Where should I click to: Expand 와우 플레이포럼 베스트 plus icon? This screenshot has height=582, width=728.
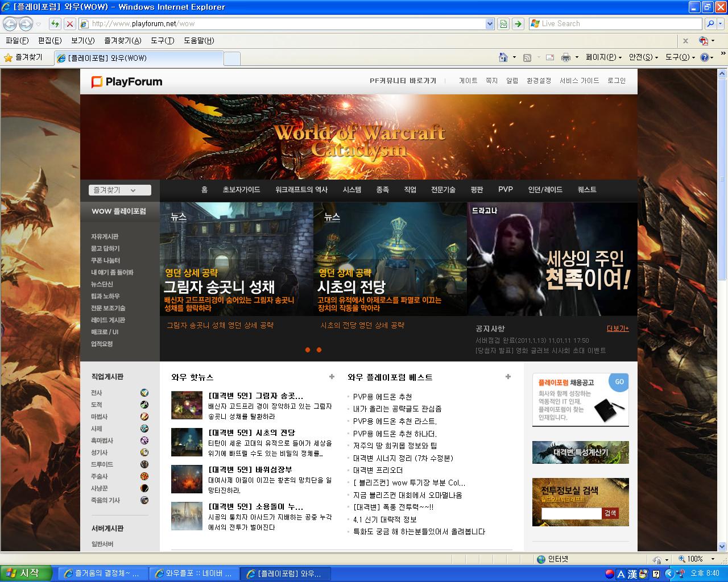tap(508, 376)
